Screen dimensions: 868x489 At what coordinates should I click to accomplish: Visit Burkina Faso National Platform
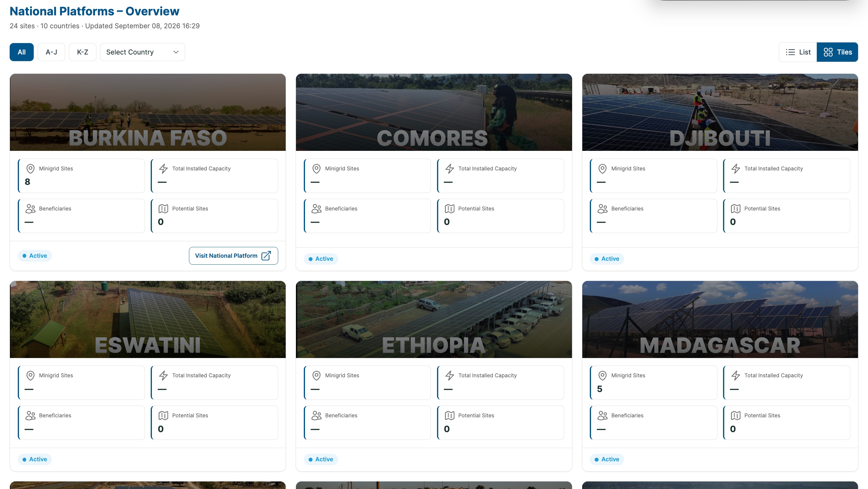tap(234, 256)
